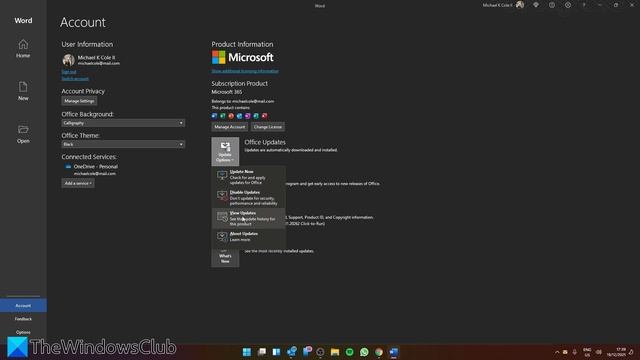This screenshot has width=640, height=360.
Task: Expand the Office Background dropdown
Action: (x=123, y=123)
